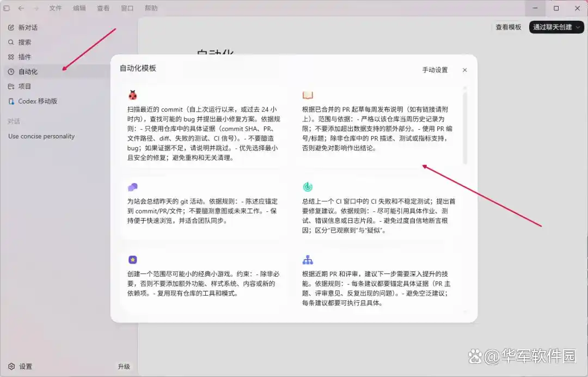Click the 自动化 clock icon

(11, 72)
